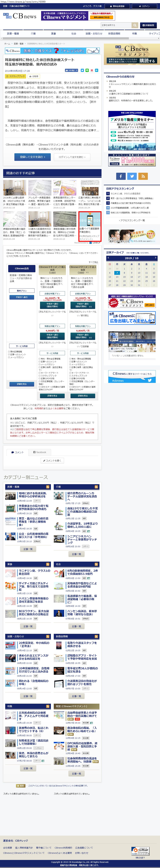This screenshot has height=868, width=160.
Task: Open the 2036年に必要な医師数 related article thumbnail
Action: 15,187
